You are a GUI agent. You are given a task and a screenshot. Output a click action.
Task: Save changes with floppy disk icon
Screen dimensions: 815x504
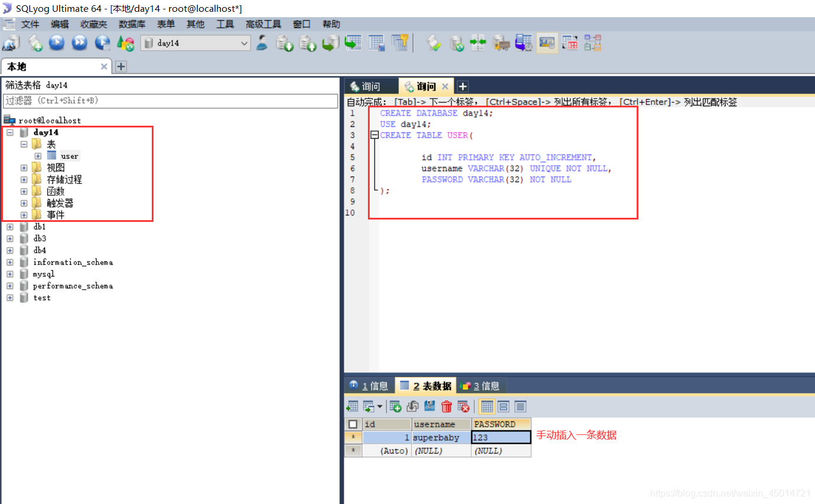coord(430,407)
